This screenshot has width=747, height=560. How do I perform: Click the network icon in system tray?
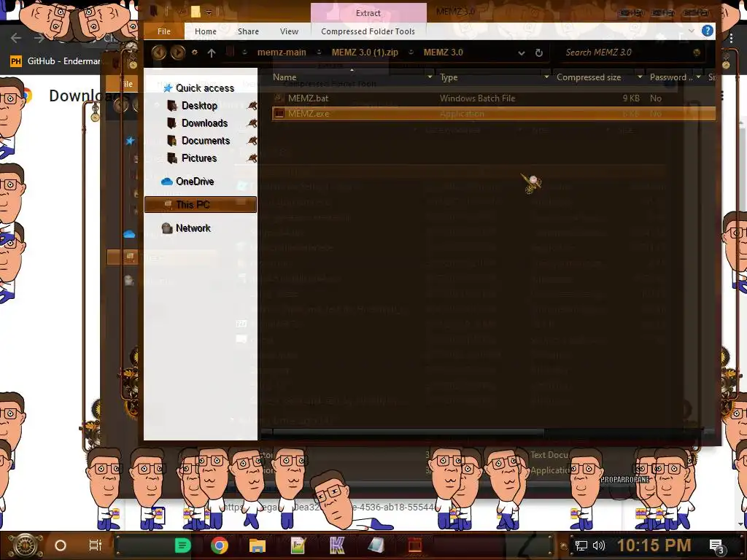(x=581, y=545)
